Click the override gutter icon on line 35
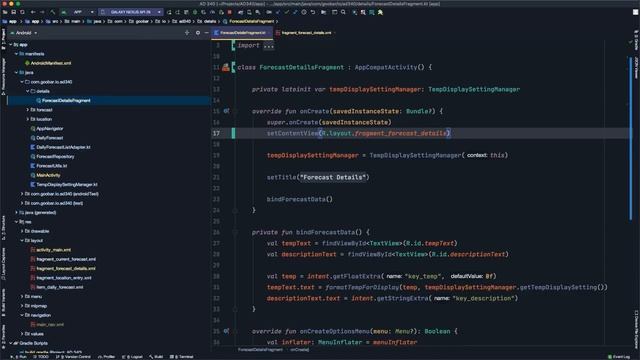640x360 pixels. pos(226,331)
